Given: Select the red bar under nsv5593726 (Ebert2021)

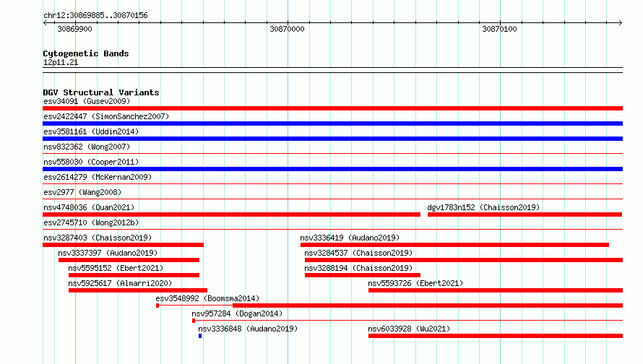Looking at the screenshot, I should 496,290.
